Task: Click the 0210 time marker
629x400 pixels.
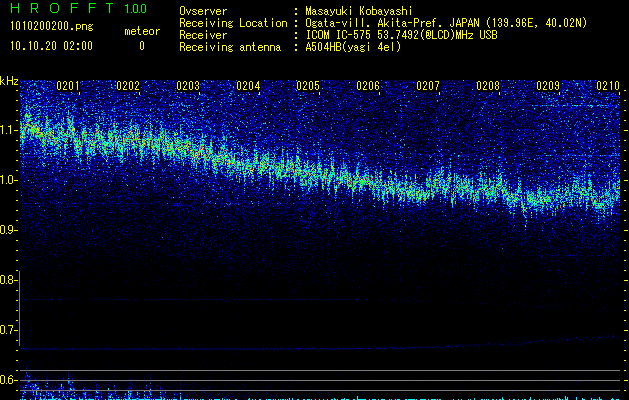Action: click(607, 86)
